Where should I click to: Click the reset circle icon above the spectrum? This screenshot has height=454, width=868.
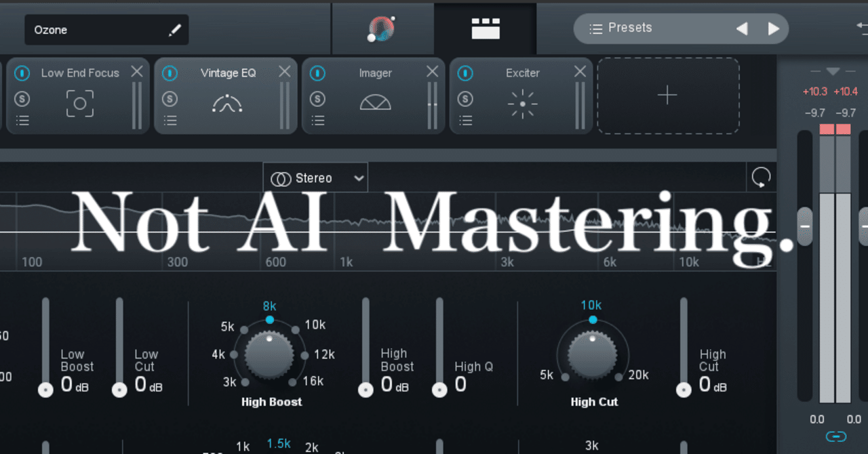point(761,177)
